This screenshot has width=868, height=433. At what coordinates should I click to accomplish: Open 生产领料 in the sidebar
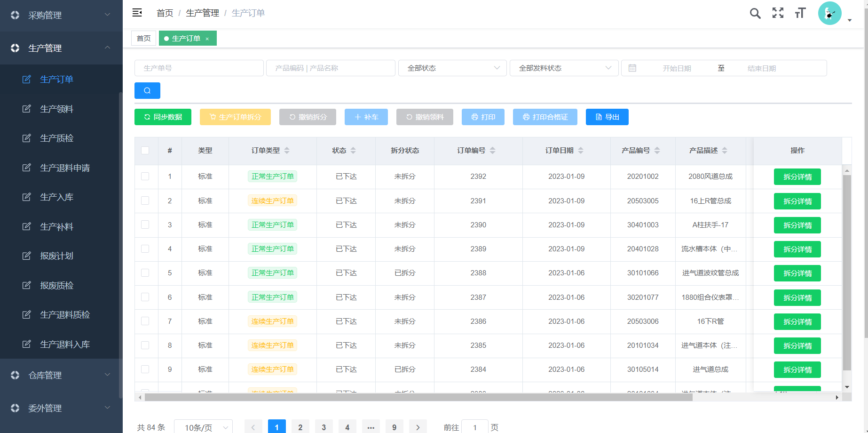click(57, 109)
